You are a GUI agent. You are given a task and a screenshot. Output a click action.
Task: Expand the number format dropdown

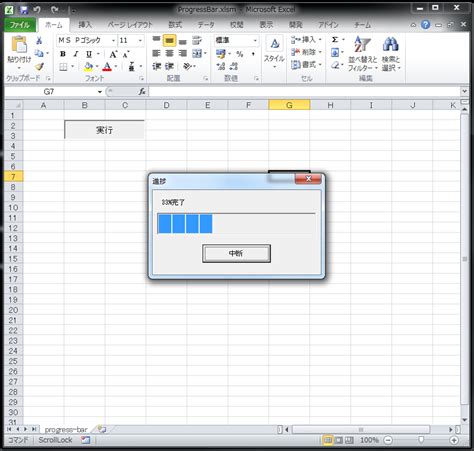click(255, 40)
